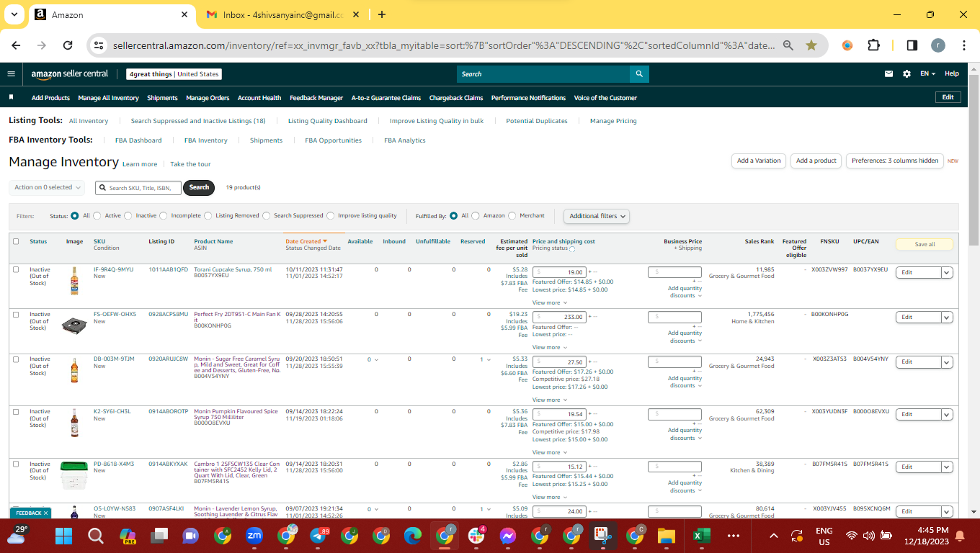980x553 pixels.
Task: Open Manage Orders in the nav bar
Action: [208, 98]
